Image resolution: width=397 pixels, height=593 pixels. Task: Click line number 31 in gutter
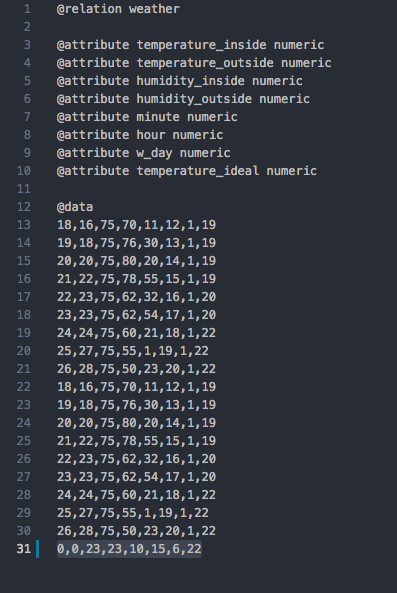pos(23,549)
